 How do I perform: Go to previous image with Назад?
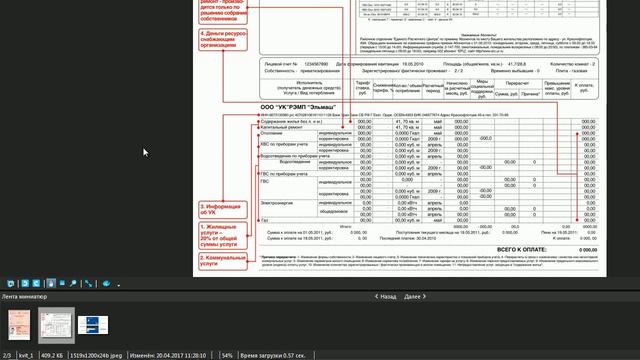click(385, 297)
